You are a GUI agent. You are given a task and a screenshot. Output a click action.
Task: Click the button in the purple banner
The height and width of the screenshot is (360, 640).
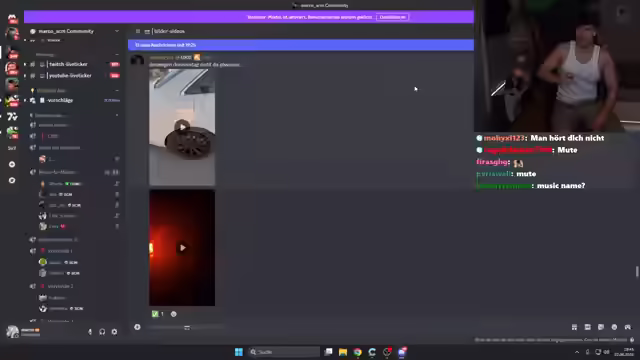(392, 17)
